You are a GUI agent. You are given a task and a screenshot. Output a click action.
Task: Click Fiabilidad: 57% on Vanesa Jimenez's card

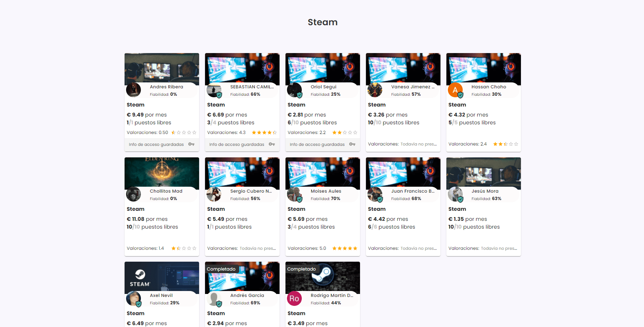(406, 94)
